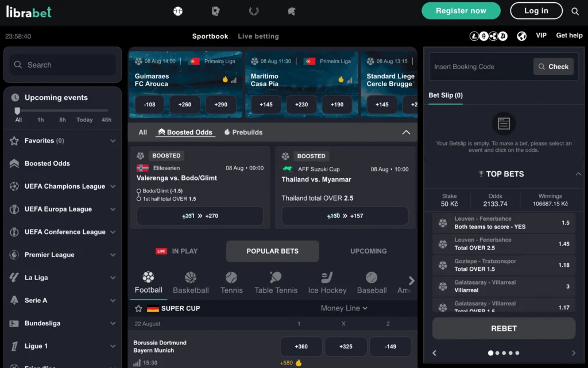Select -149 odds for Bayern Munich
This screenshot has height=368, width=588.
(x=390, y=347)
